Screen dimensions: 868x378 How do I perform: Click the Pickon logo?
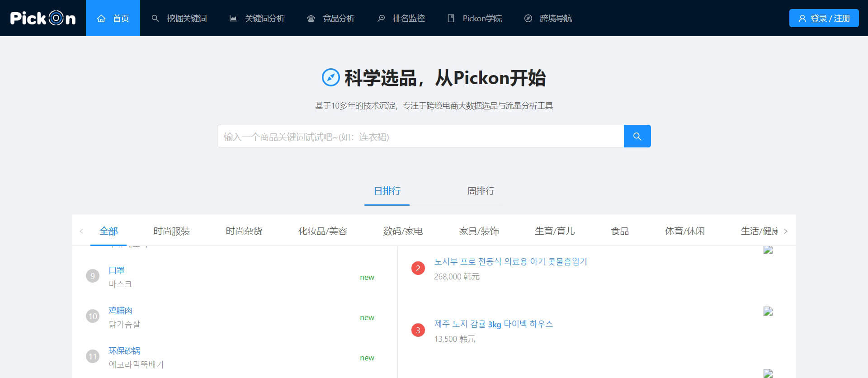(x=43, y=18)
